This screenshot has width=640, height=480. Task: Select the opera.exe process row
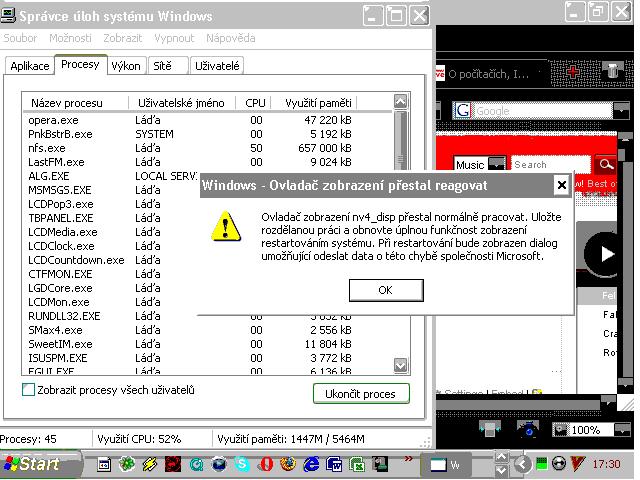click(207, 120)
